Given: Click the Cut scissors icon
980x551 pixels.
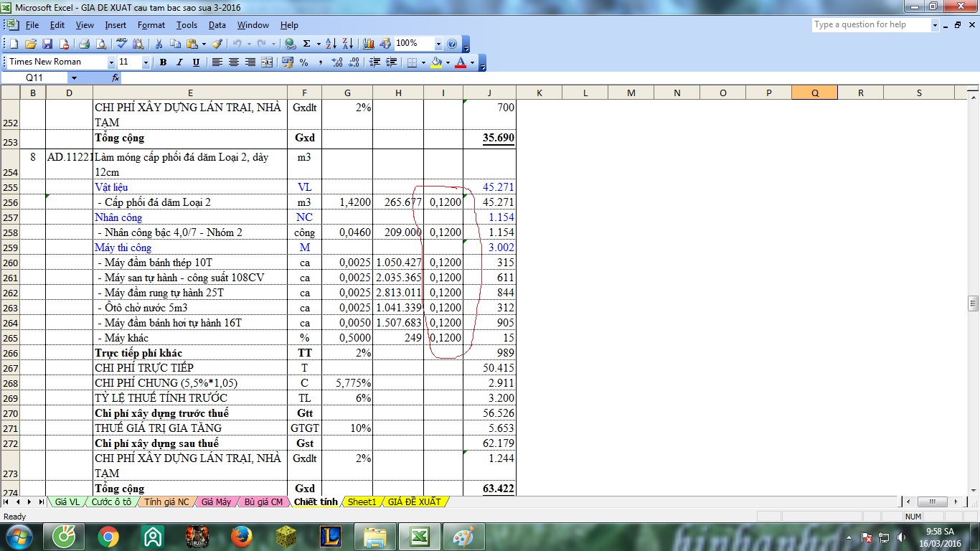Looking at the screenshot, I should 159,44.
